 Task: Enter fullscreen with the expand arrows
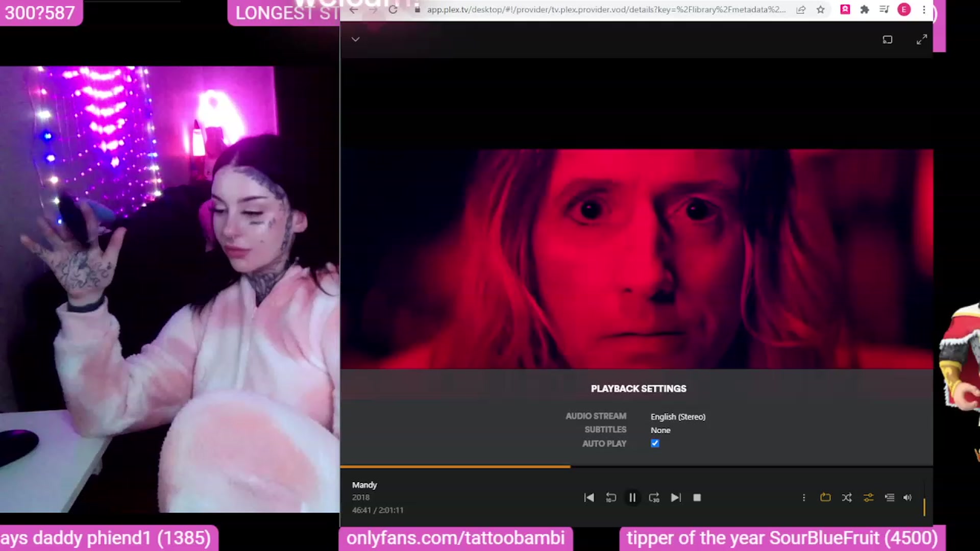click(x=922, y=39)
